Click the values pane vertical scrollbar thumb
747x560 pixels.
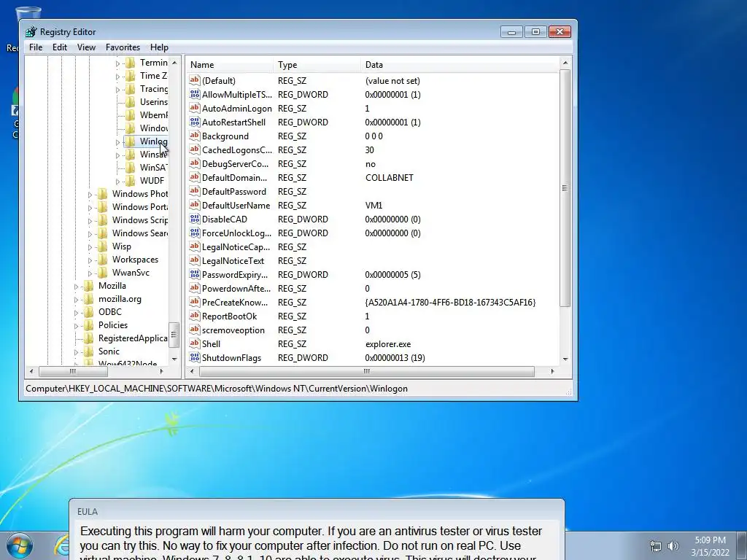click(x=565, y=188)
